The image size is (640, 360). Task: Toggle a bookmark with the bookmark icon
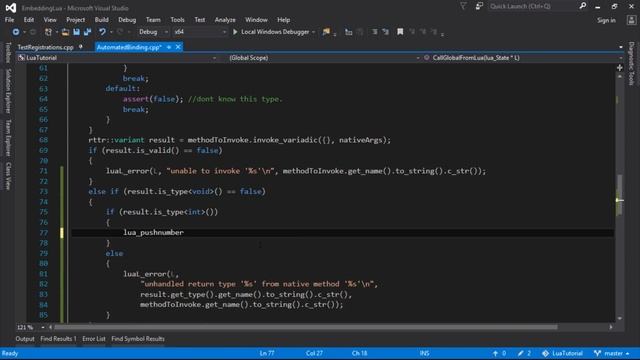tap(400, 32)
